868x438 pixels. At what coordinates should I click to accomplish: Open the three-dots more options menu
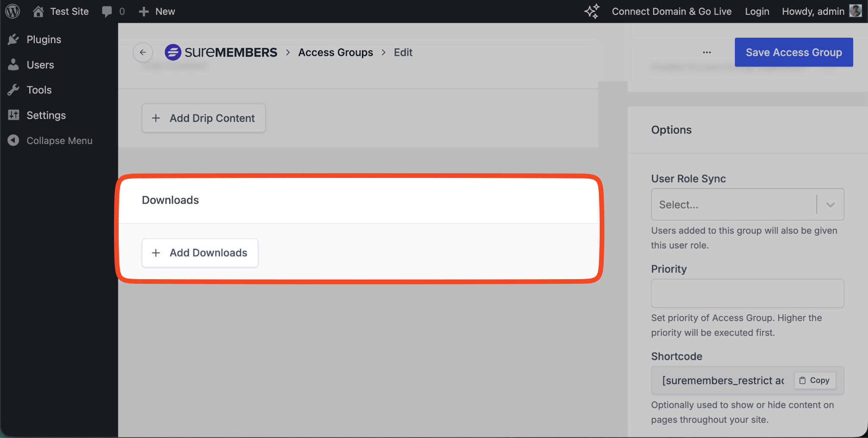(707, 53)
